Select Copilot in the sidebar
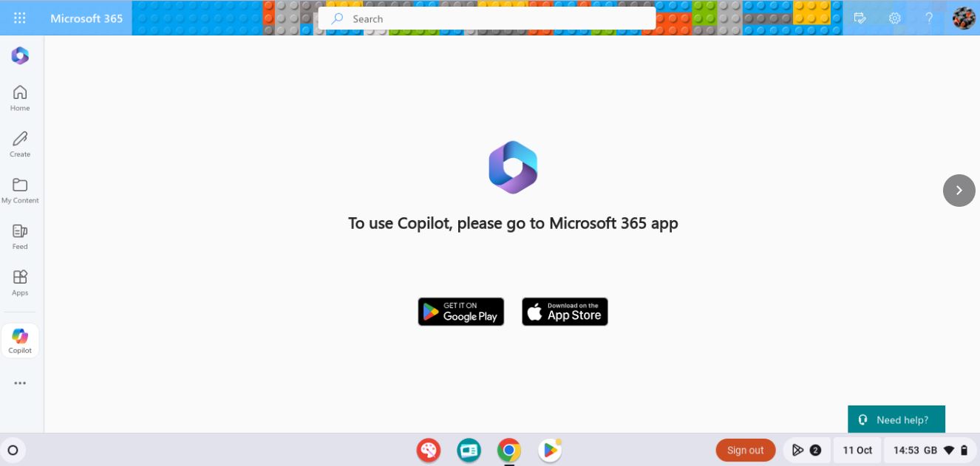This screenshot has width=980, height=466. pyautogui.click(x=20, y=341)
